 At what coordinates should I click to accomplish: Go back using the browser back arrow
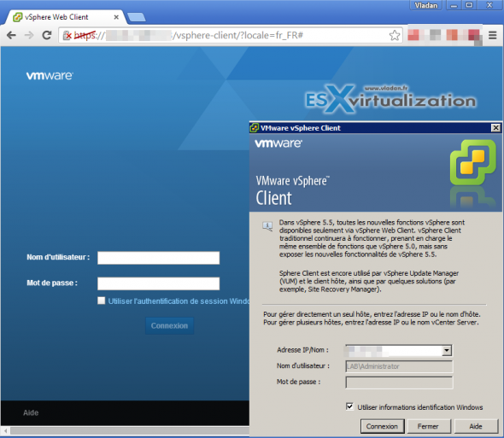(x=11, y=35)
